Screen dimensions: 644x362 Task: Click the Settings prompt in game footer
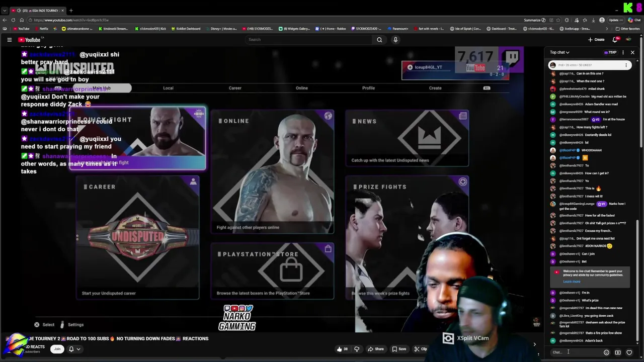(72, 325)
